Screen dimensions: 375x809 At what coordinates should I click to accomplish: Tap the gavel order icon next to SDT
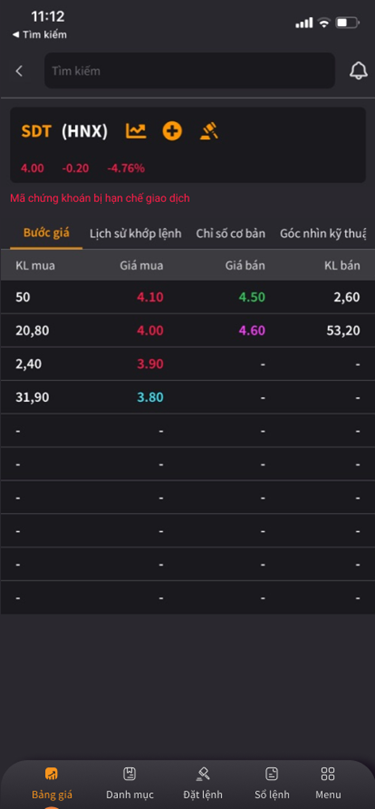(209, 131)
